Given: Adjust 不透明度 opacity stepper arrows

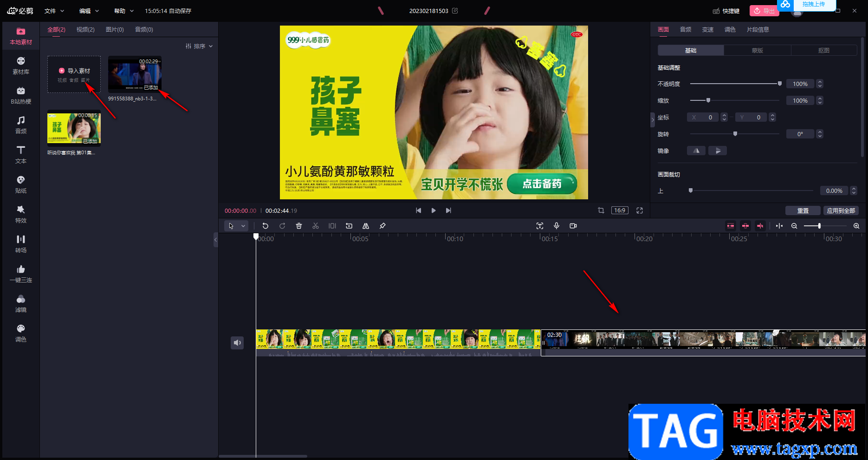Looking at the screenshot, I should click(820, 84).
